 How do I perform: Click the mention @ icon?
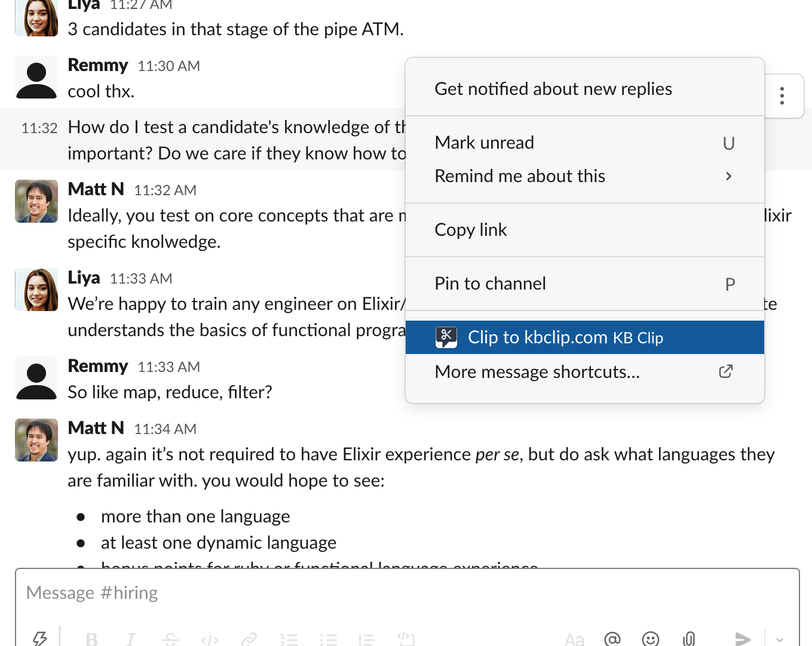point(612,639)
